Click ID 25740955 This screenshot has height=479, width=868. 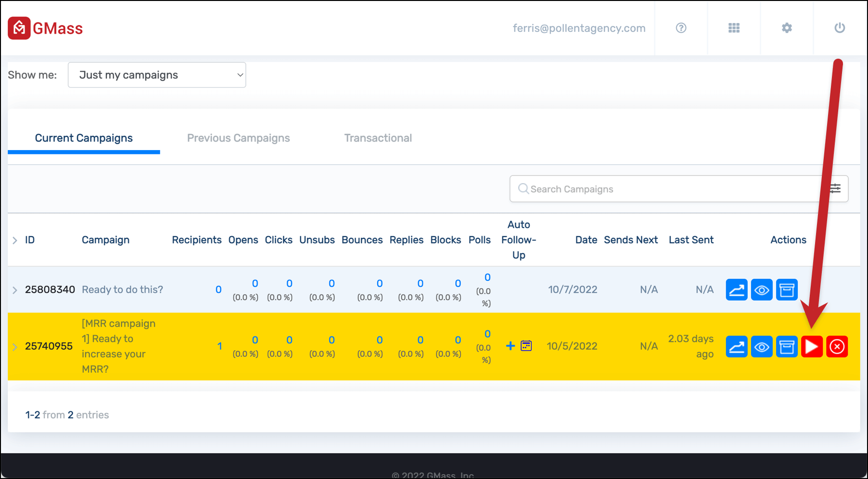point(49,346)
